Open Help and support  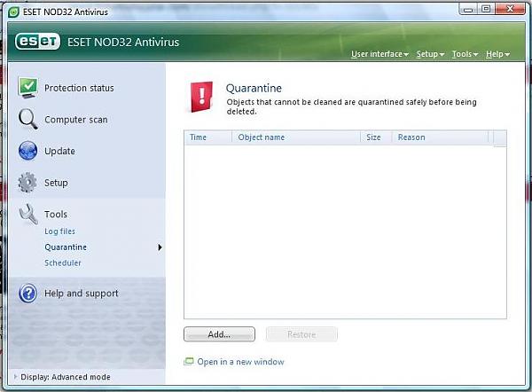82,294
